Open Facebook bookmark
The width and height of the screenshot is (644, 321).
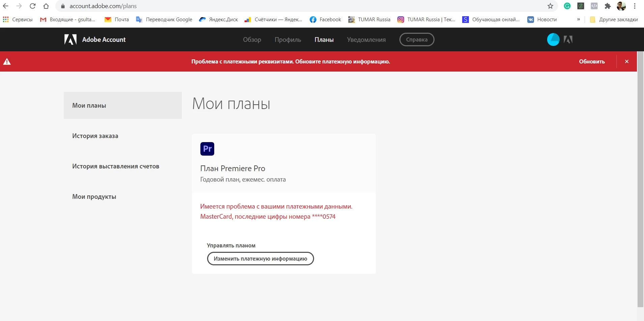(x=325, y=20)
